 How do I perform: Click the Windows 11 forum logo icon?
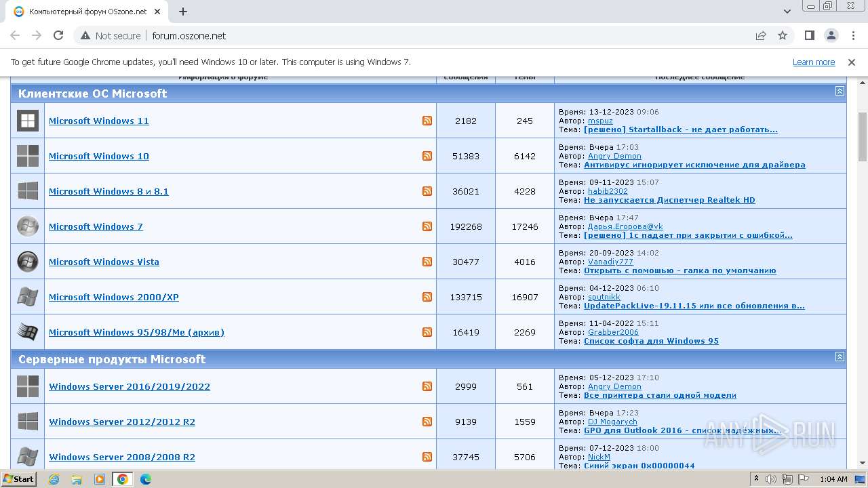tap(28, 121)
